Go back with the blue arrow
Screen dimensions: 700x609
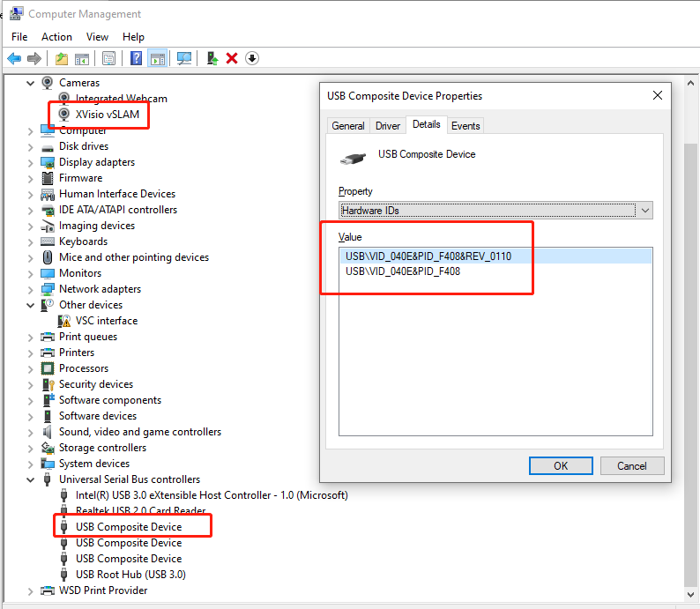click(14, 58)
